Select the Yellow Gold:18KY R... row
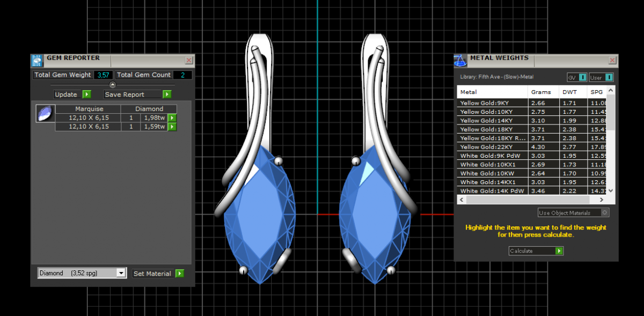The image size is (644, 316). [x=532, y=138]
